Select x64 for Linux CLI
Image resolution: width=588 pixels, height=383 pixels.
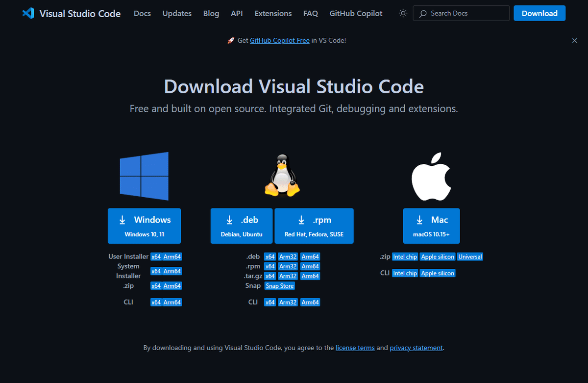[270, 303]
